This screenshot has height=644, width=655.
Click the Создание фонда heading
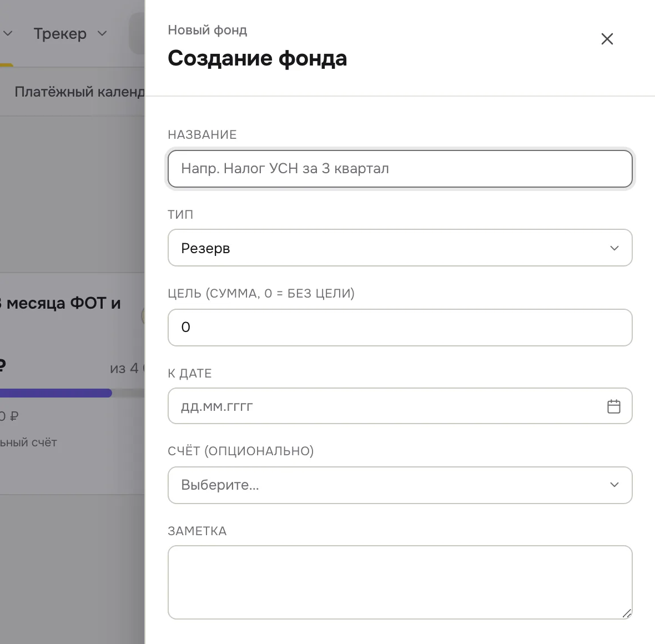tap(258, 58)
